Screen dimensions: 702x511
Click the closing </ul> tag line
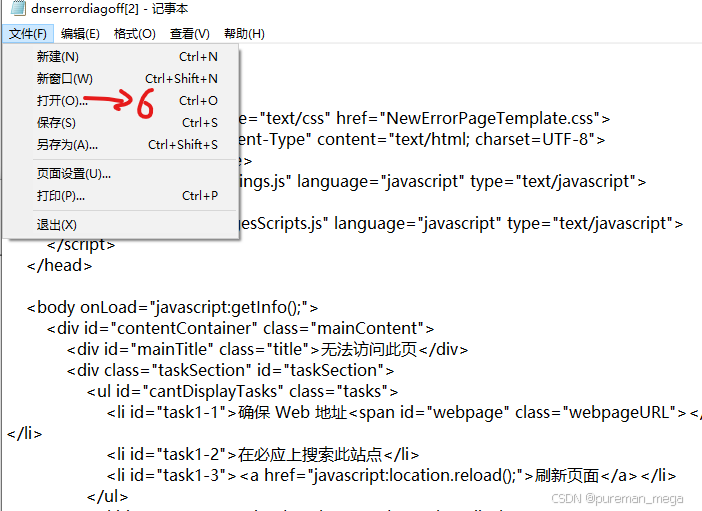coord(107,497)
